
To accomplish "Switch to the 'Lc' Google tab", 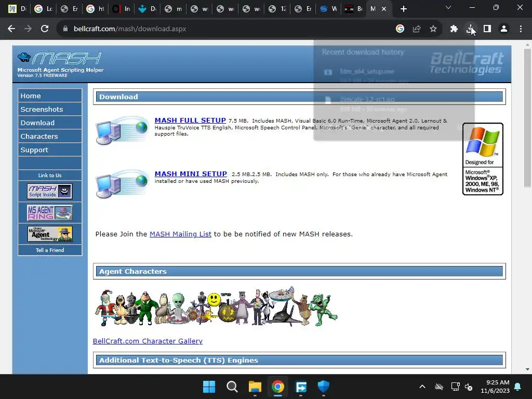I will (x=44, y=9).
